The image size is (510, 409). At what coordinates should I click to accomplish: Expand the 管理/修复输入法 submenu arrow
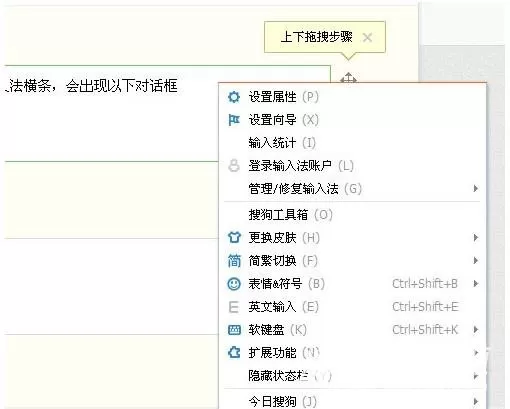coord(476,189)
